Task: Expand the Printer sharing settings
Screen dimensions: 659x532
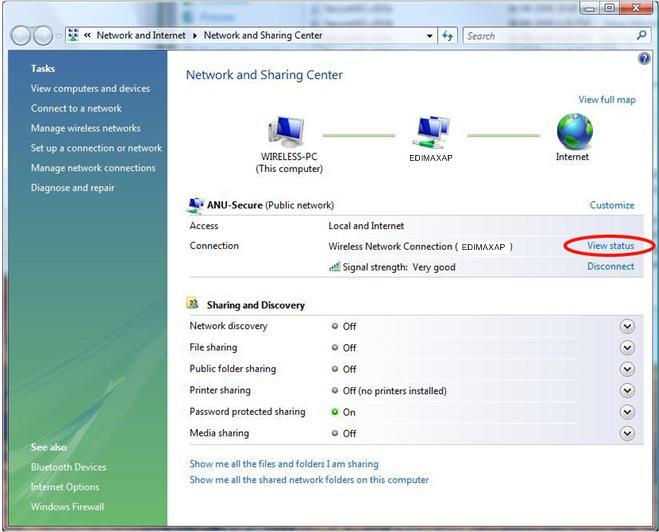Action: pyautogui.click(x=627, y=390)
